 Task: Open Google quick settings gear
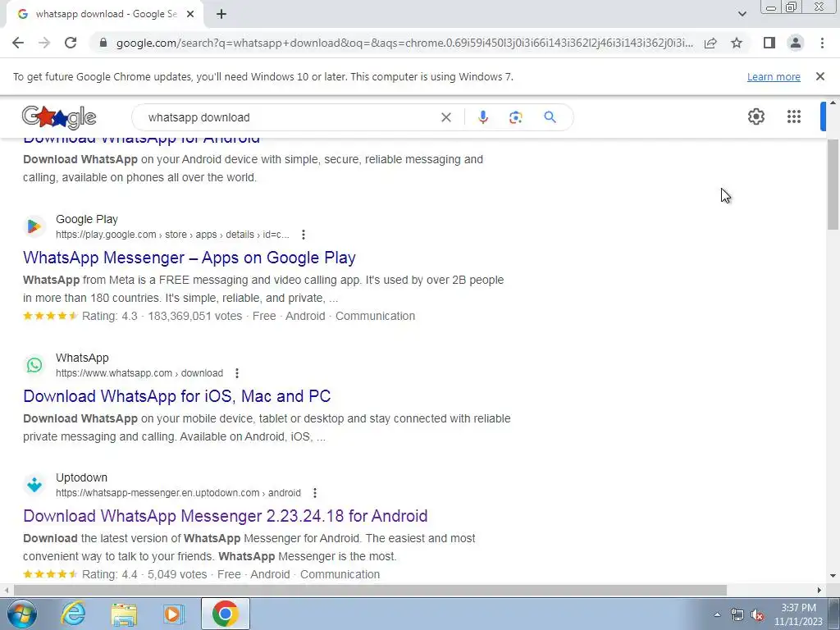(x=756, y=116)
